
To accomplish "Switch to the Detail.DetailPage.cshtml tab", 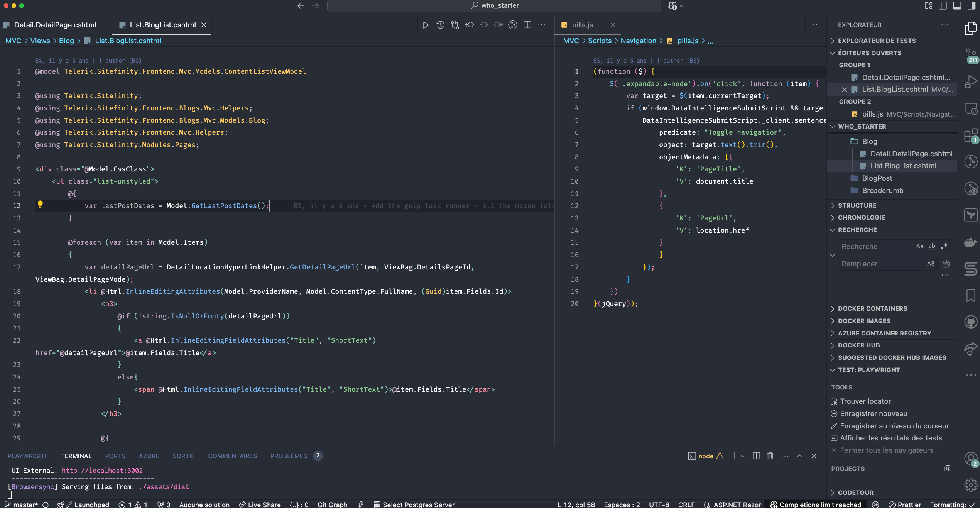I will coord(55,25).
